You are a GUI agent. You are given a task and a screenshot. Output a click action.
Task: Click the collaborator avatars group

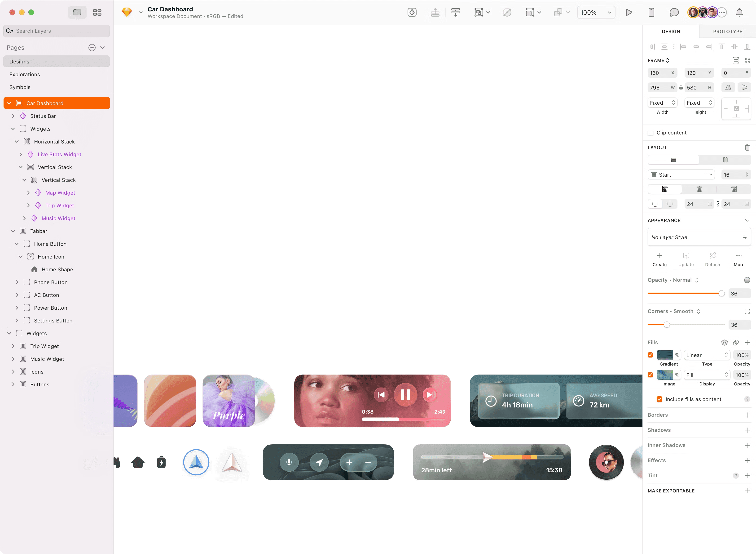(x=707, y=12)
